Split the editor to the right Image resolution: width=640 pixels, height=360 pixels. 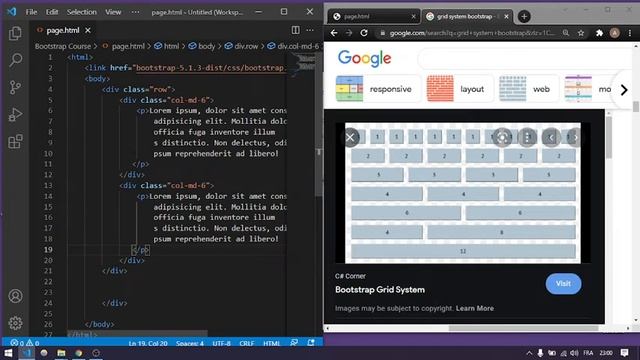click(296, 30)
